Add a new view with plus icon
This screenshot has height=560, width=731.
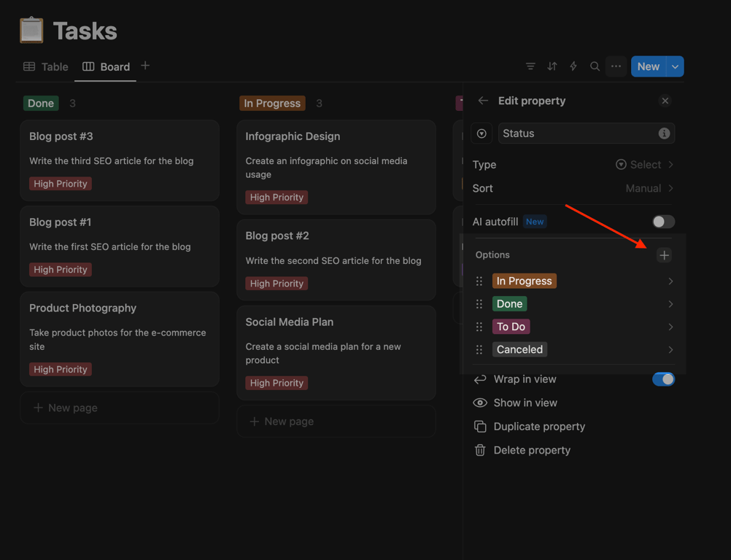click(x=145, y=66)
